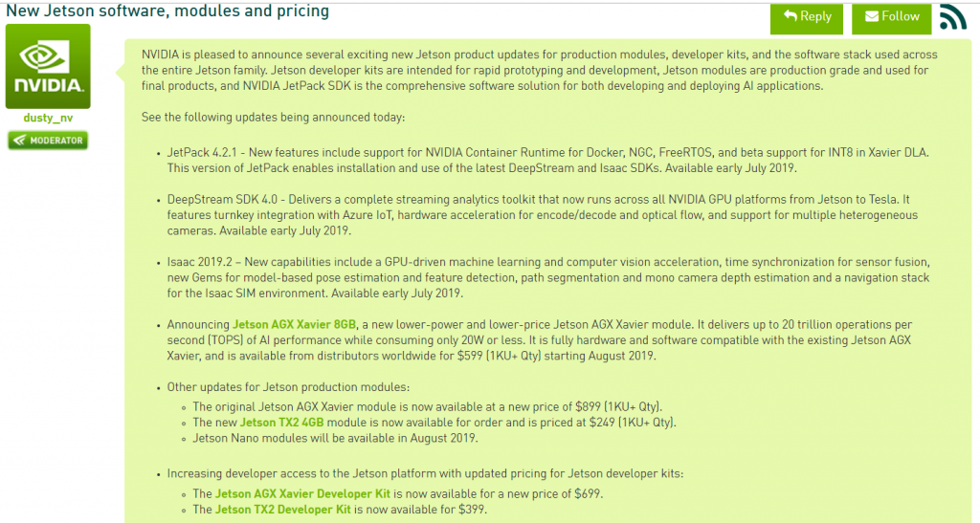Viewport: 980px width, 523px height.
Task: Open the Jetson TX2 Developer Kit link
Action: pyautogui.click(x=282, y=510)
